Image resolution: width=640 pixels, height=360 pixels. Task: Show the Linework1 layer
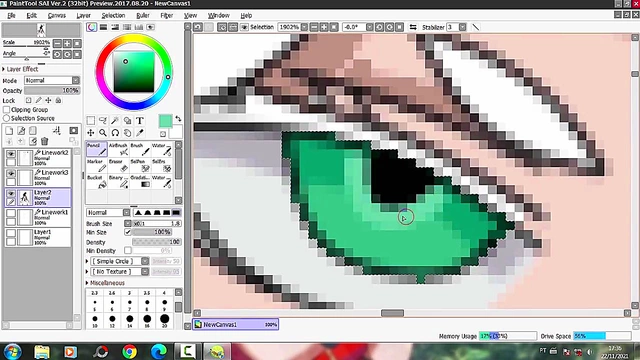pos(11,213)
